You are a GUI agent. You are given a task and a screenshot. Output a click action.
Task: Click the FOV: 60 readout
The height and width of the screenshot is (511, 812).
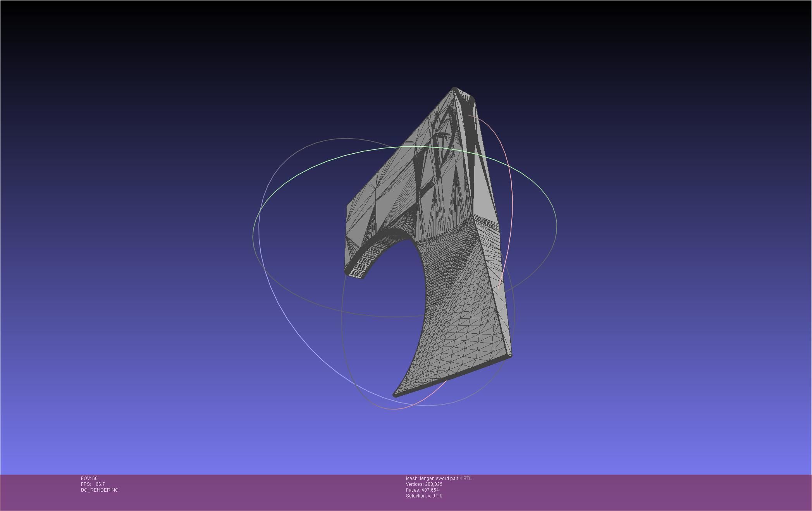pos(89,478)
